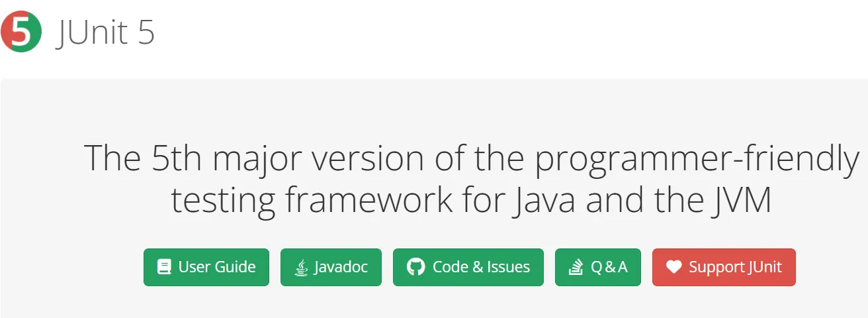Open the Javadoc documentation
868x318 pixels.
click(331, 267)
